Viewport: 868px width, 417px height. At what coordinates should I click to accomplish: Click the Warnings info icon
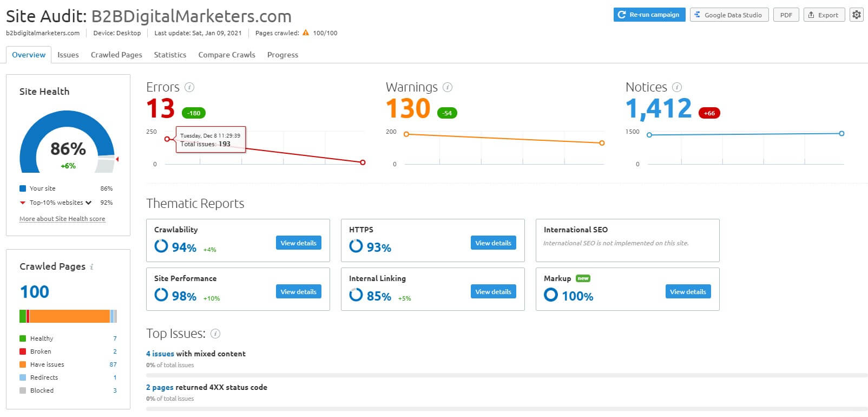448,87
